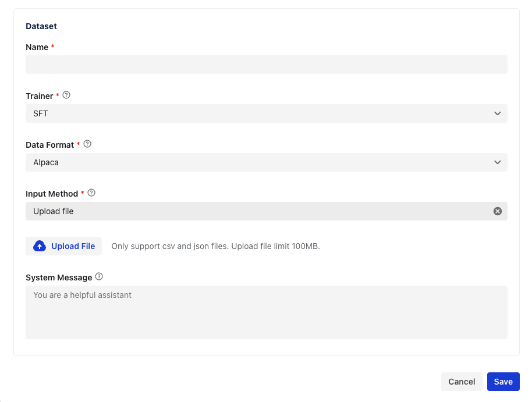Open the Input Method selector showing Upload file
Image resolution: width=532 pixels, height=402 pixels.
(256, 211)
